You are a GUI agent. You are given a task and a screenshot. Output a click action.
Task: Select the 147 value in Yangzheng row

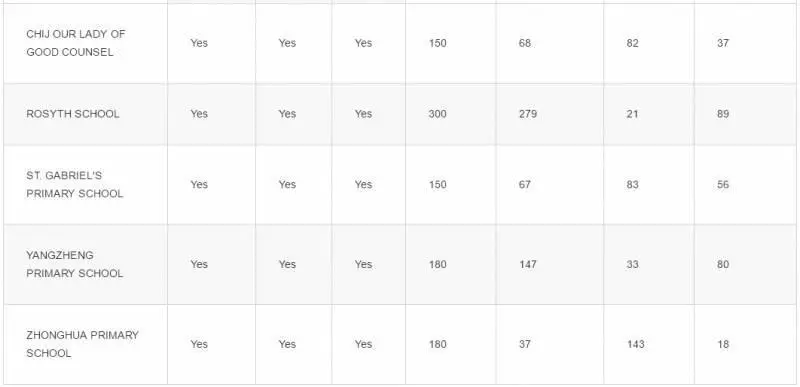click(528, 264)
